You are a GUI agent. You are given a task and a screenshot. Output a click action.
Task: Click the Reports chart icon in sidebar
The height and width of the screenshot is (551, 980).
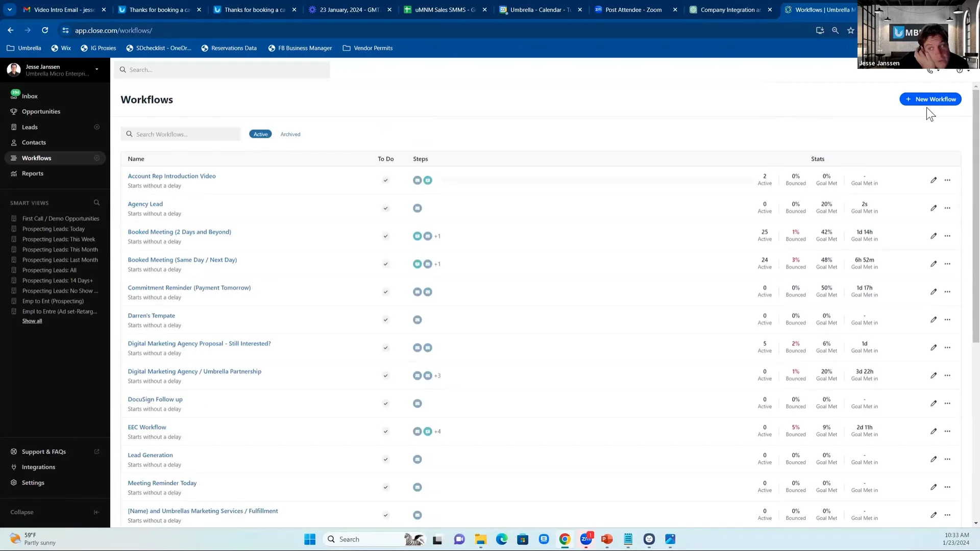click(x=14, y=173)
